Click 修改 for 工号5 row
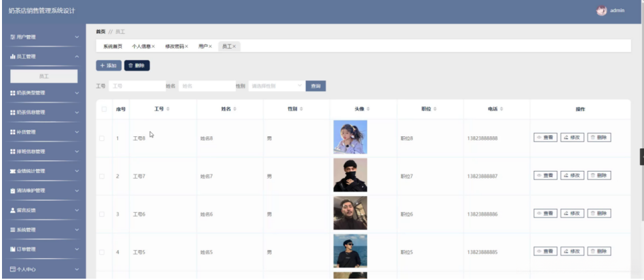Image resolution: width=644 pixels, height=280 pixels. pyautogui.click(x=572, y=251)
